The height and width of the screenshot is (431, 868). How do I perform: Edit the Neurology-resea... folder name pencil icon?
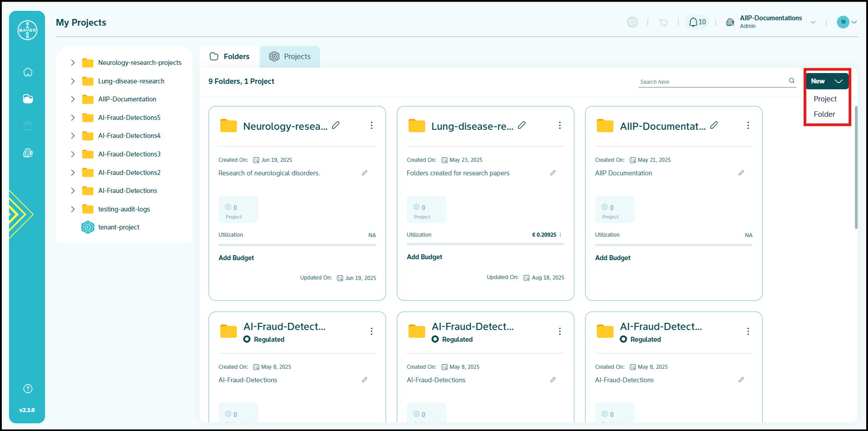[336, 125]
